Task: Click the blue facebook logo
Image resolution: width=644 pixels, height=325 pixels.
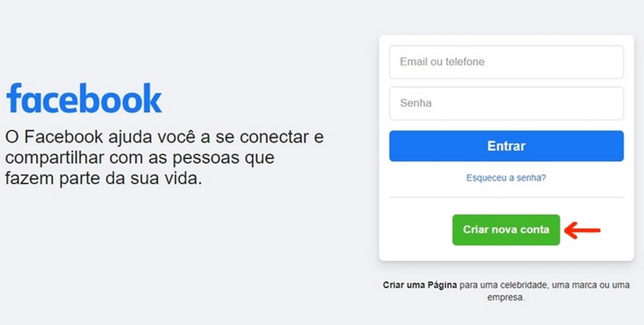Action: 84,98
